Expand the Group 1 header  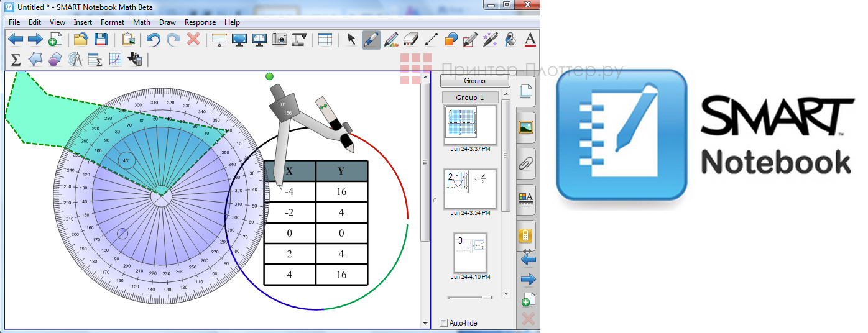[x=471, y=98]
